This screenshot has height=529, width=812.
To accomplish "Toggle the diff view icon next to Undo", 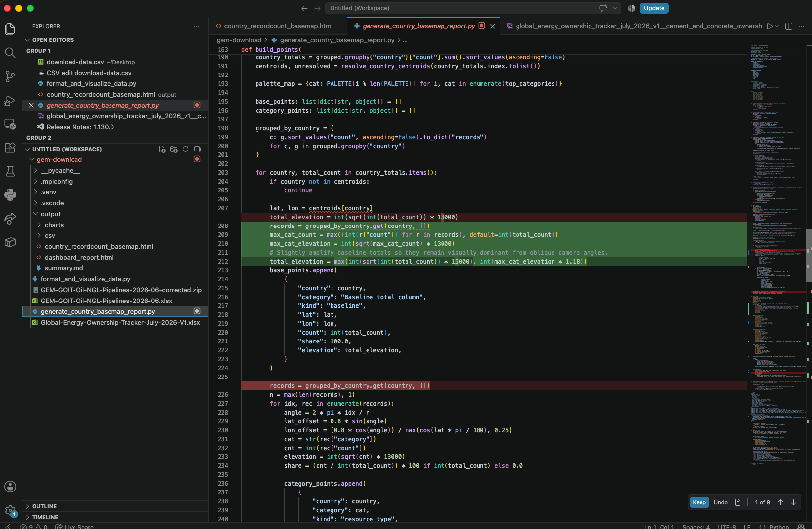I will [x=738, y=502].
